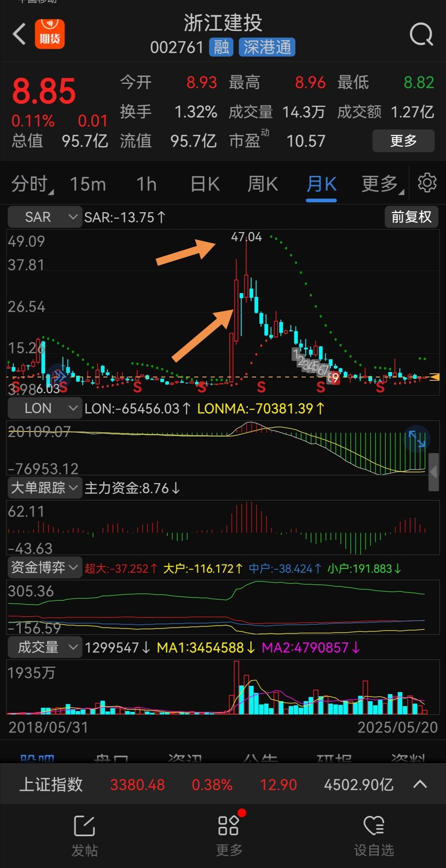Tap the volume bar chart area
This screenshot has width=446, height=868.
223,687
